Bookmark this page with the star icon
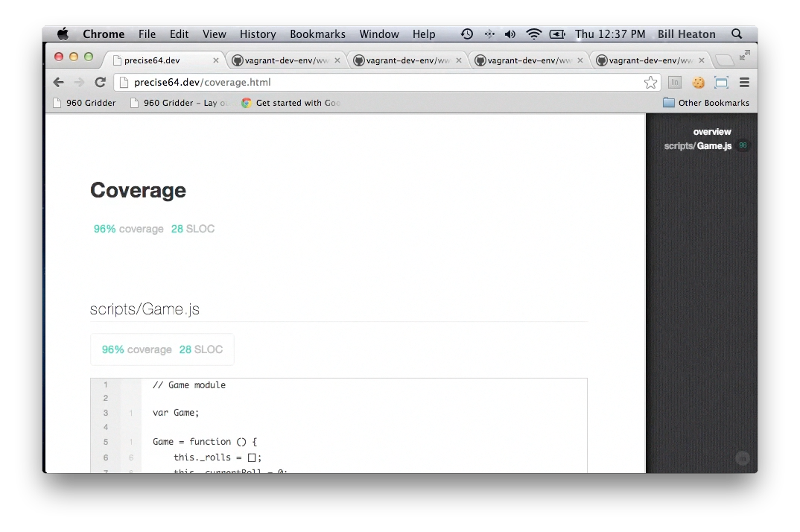The width and height of the screenshot is (800, 532). coord(650,83)
